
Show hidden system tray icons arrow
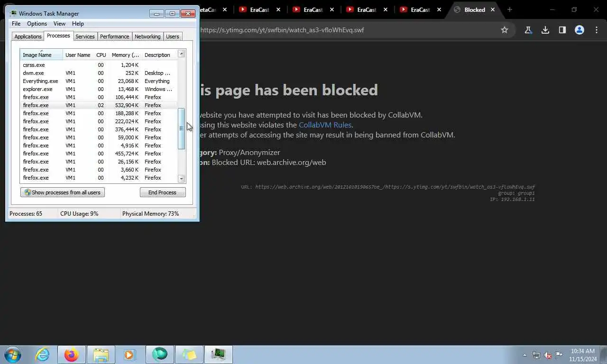pyautogui.click(x=524, y=355)
